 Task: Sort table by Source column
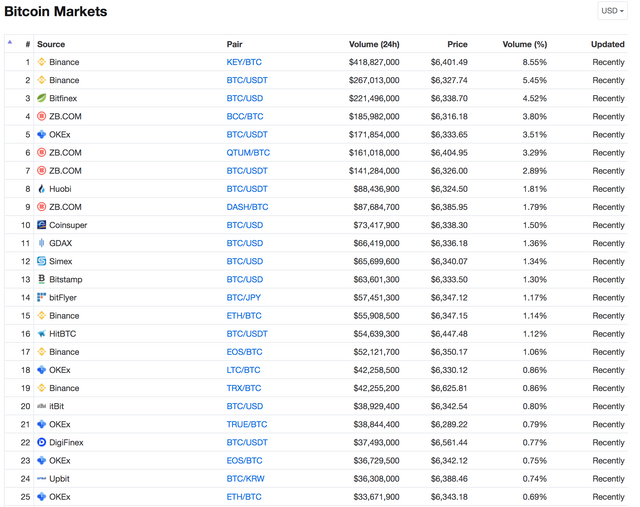(x=51, y=44)
